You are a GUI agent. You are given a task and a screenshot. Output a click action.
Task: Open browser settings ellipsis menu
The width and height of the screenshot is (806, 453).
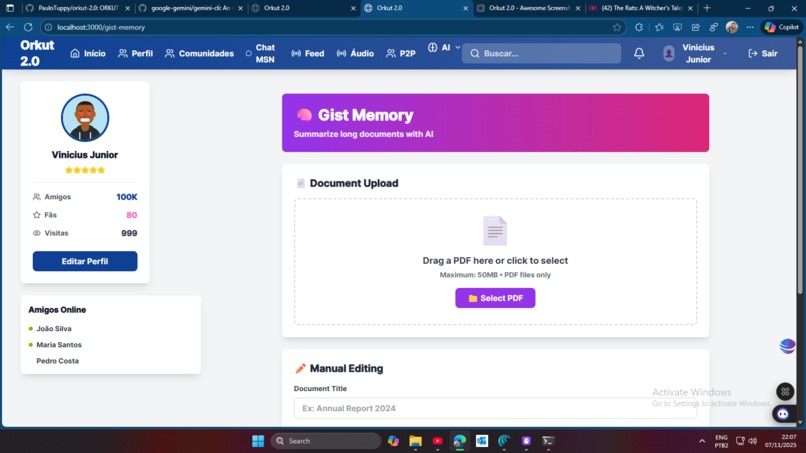pyautogui.click(x=750, y=27)
